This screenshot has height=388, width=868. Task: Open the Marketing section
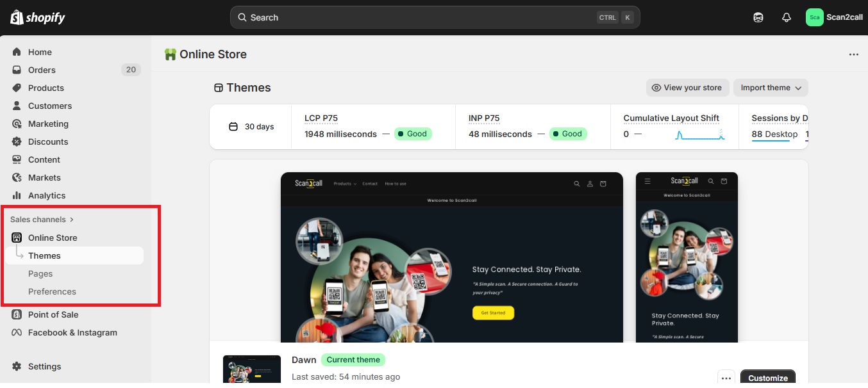click(48, 124)
